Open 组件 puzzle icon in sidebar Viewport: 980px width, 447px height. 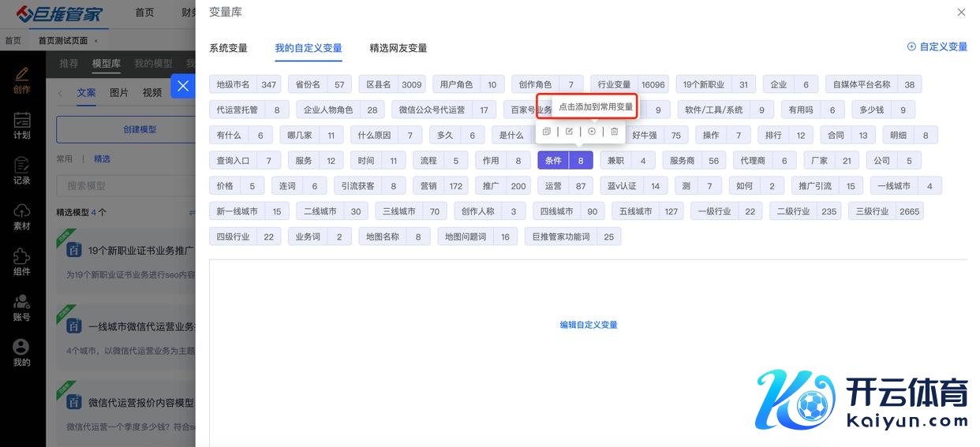[21, 262]
